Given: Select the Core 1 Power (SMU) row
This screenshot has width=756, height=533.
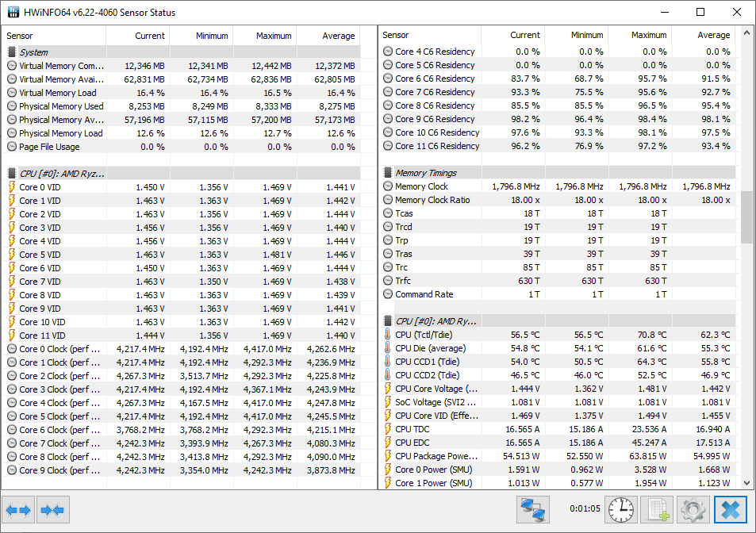Looking at the screenshot, I should pyautogui.click(x=558, y=483).
